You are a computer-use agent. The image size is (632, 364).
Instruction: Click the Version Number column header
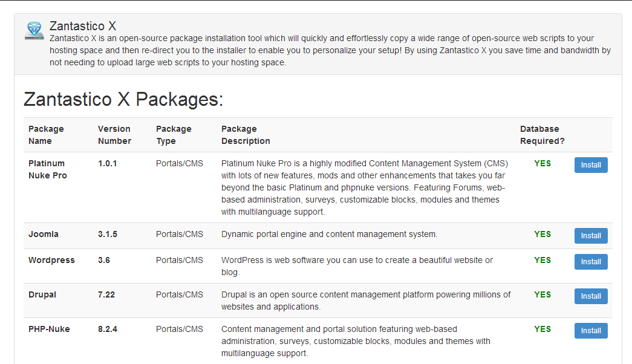114,135
